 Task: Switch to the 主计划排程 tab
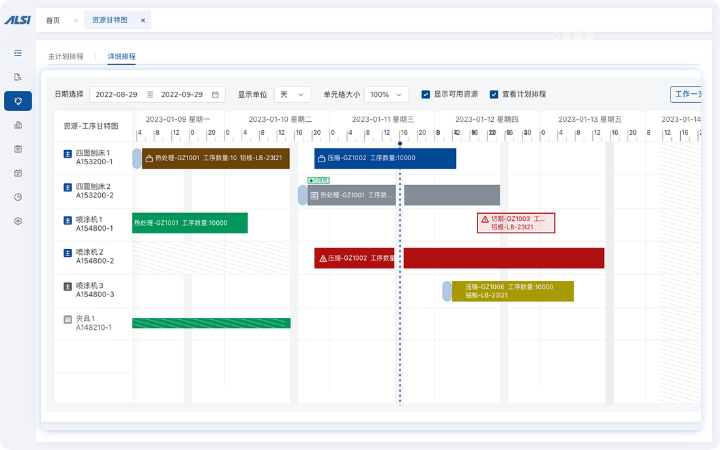(x=66, y=57)
